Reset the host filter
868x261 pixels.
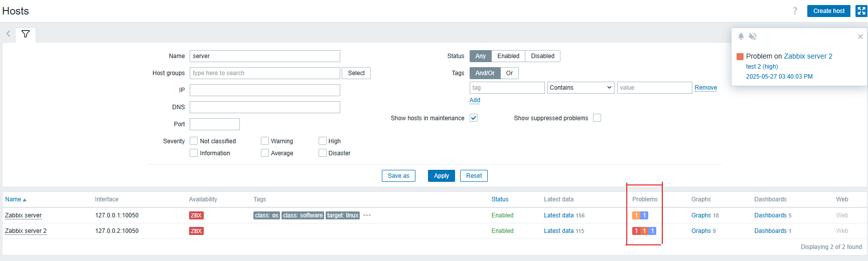[474, 176]
